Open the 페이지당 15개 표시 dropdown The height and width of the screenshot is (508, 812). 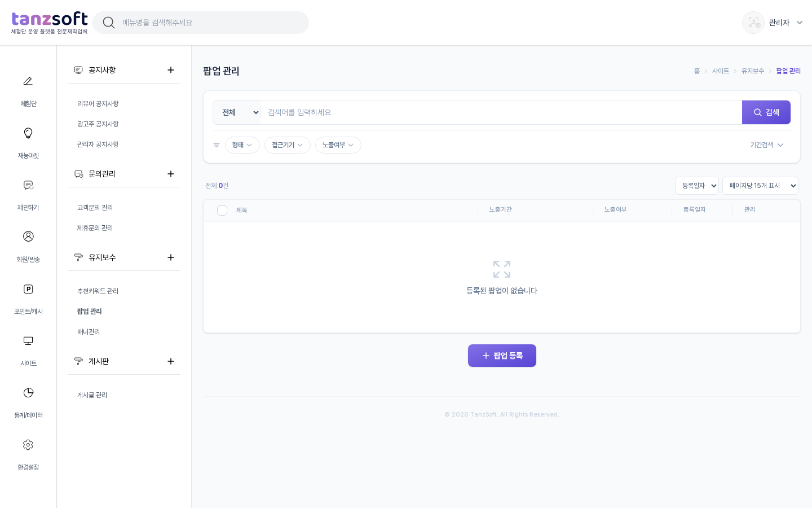pos(760,186)
